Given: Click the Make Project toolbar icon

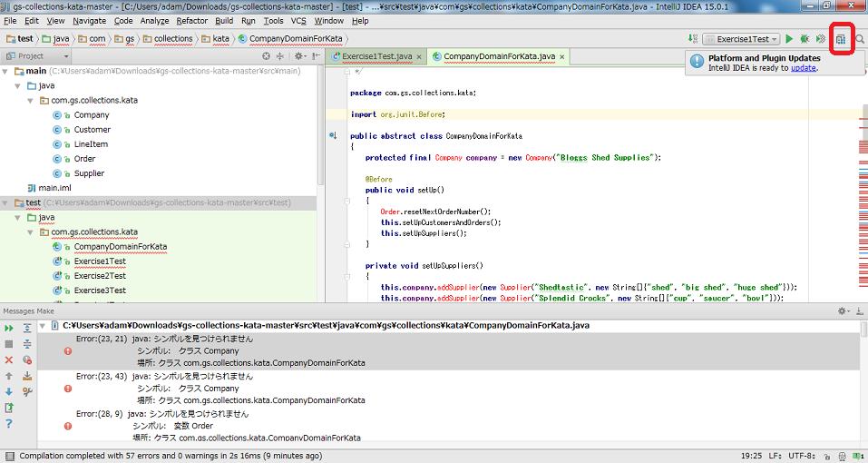Looking at the screenshot, I should coord(693,39).
